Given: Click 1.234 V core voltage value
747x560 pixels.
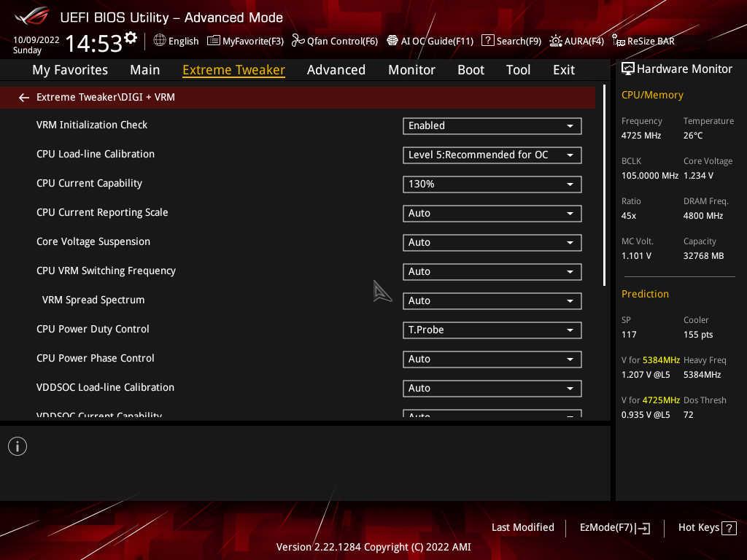Looking at the screenshot, I should point(698,175).
